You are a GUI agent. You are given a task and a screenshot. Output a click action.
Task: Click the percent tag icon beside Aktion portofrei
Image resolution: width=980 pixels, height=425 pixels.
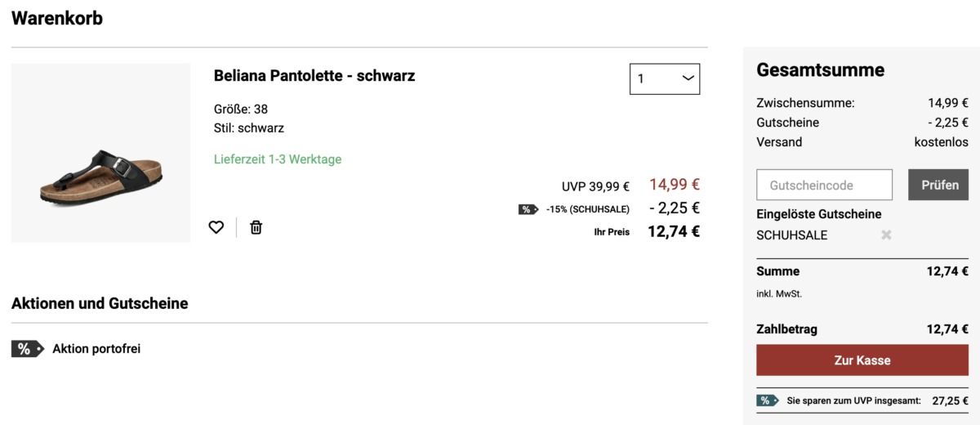[x=27, y=349]
